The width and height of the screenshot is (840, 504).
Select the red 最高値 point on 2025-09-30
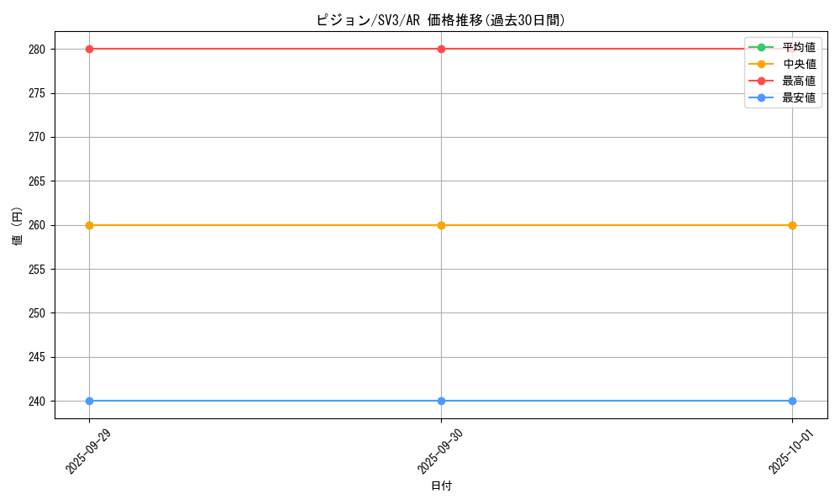(x=441, y=49)
